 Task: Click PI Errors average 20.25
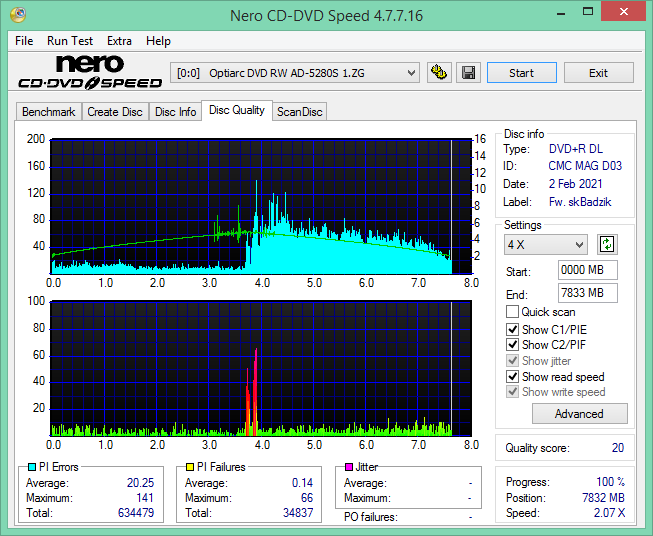point(140,482)
